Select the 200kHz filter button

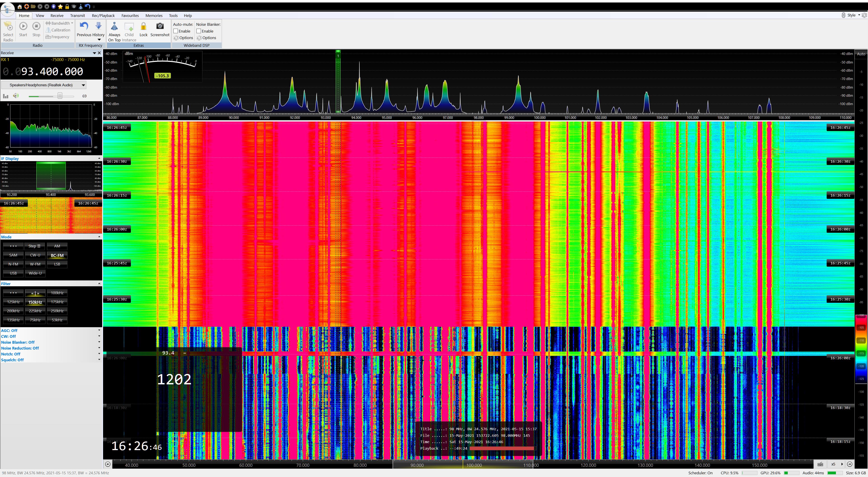[x=13, y=311]
